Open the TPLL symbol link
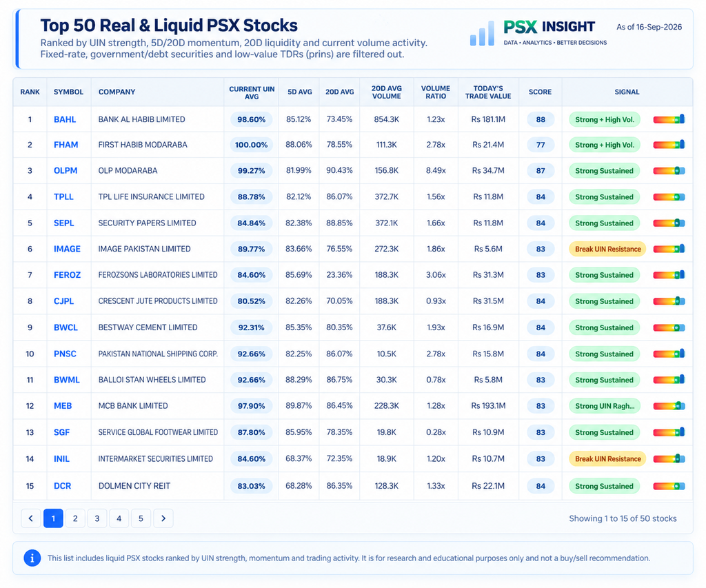706x588 pixels. tap(63, 196)
